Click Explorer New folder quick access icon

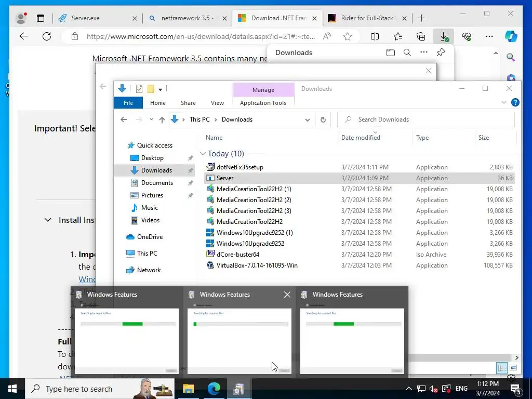click(x=151, y=89)
